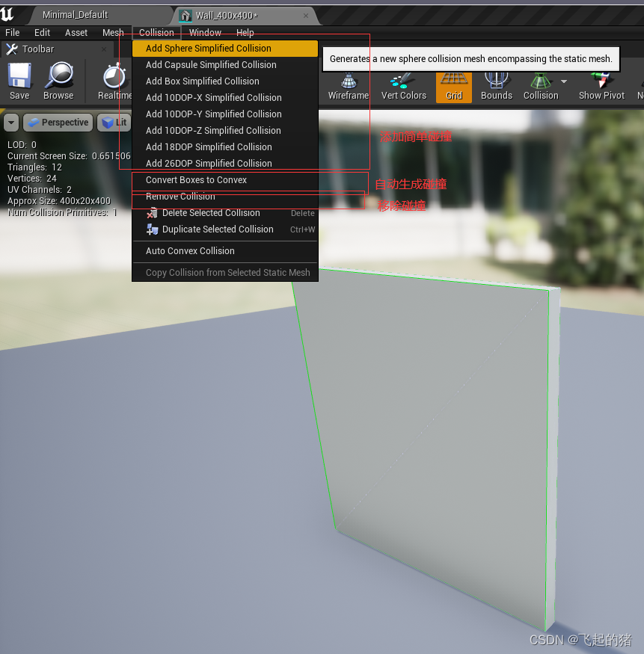
Task: Close the open Collision menu
Action: coord(156,33)
